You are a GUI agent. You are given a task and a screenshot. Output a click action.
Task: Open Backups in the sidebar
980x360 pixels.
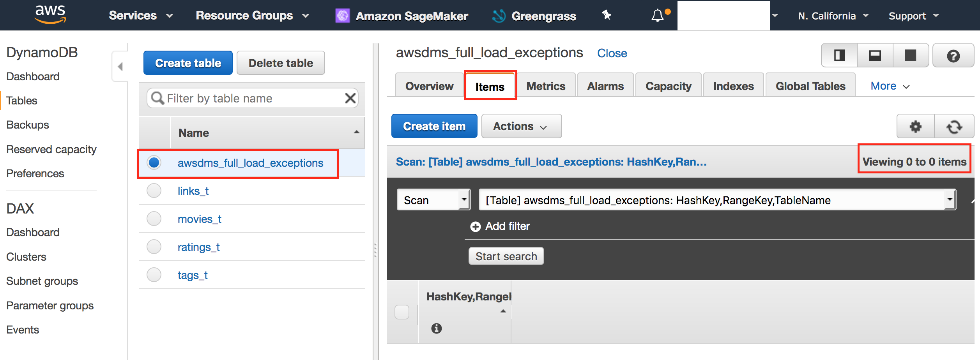28,125
